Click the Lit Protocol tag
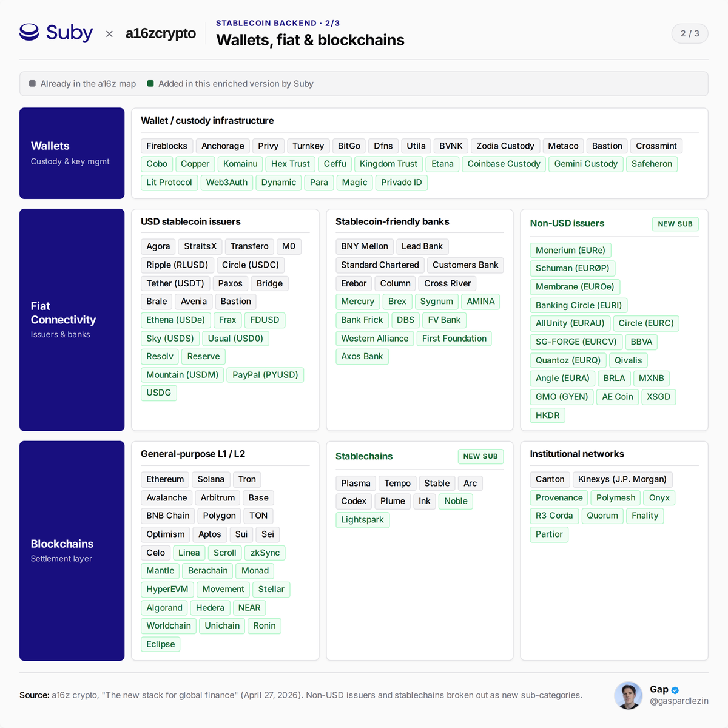Screen dimensions: 728x728 169,183
